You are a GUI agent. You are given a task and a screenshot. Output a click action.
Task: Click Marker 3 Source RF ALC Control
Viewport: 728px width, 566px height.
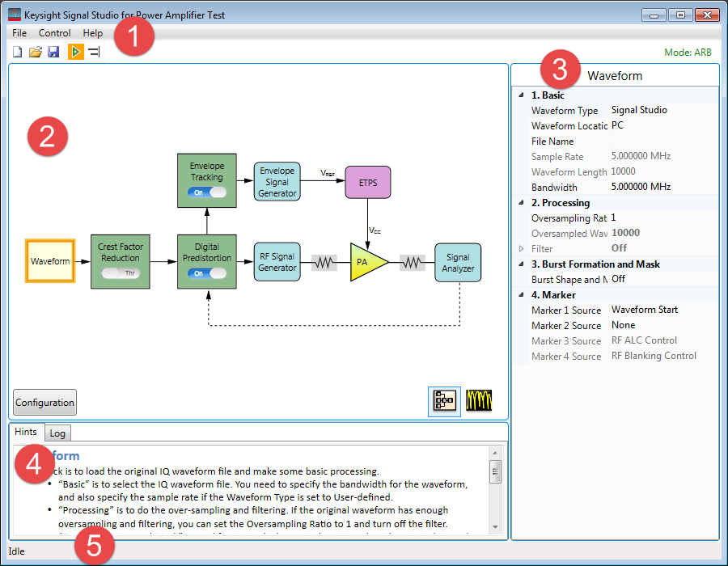click(663, 340)
